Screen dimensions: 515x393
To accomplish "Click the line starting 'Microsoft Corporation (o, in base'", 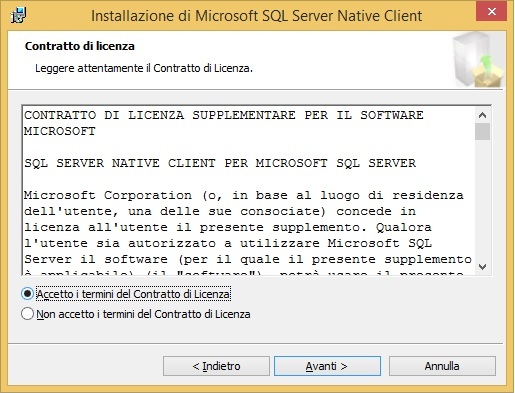I will pyautogui.click(x=244, y=195).
